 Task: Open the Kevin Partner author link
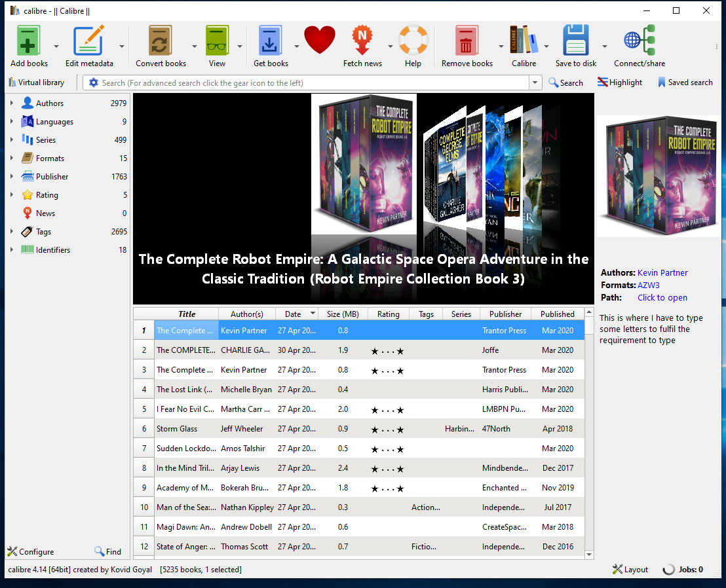click(x=662, y=272)
